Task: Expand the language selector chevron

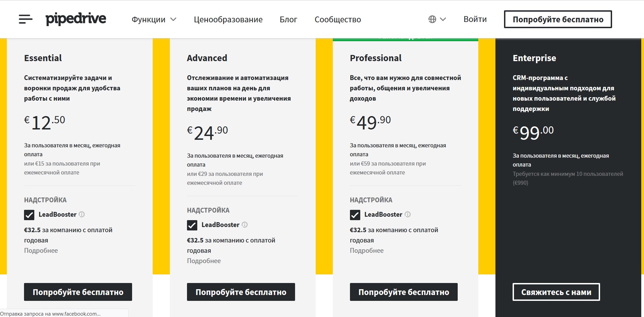Action: click(443, 19)
